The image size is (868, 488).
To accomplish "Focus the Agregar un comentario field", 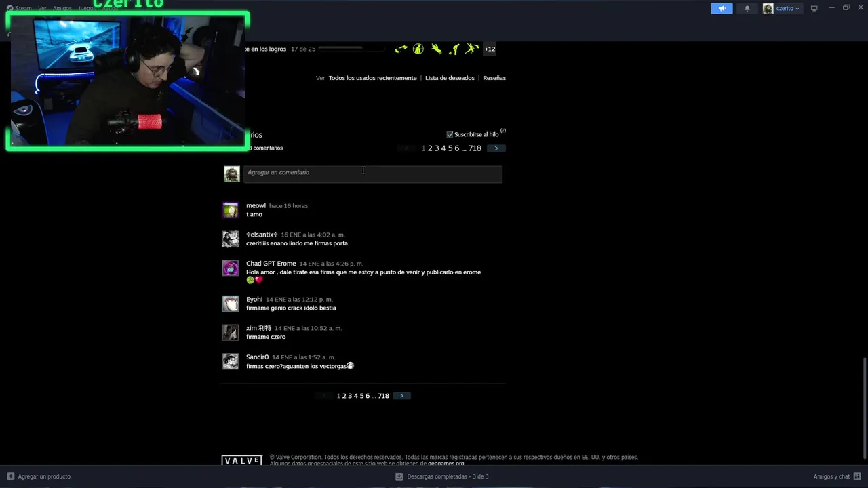I will (x=373, y=174).
